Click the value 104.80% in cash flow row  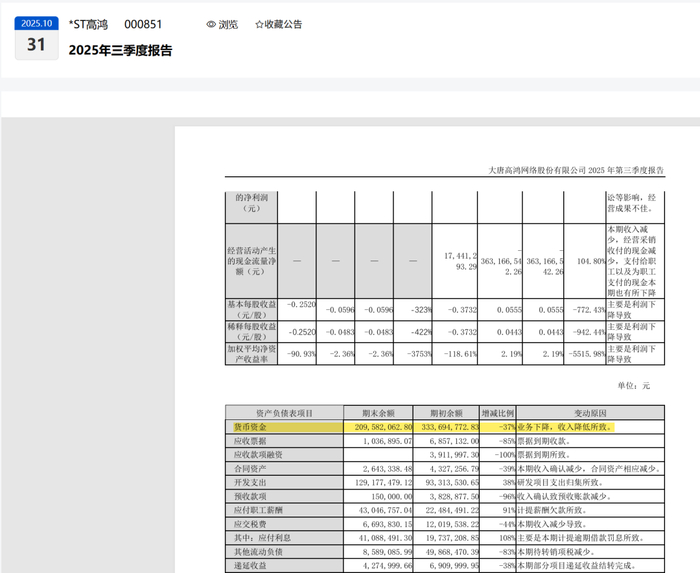[x=591, y=261]
